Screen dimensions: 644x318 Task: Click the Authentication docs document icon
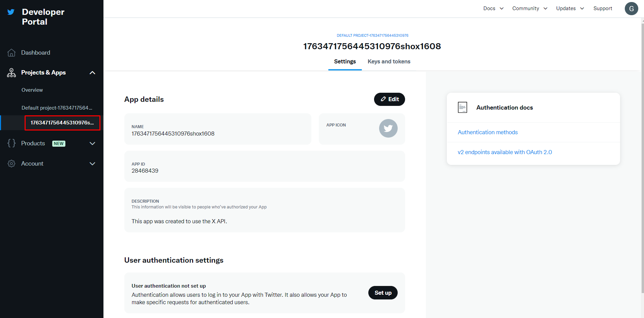coord(462,108)
